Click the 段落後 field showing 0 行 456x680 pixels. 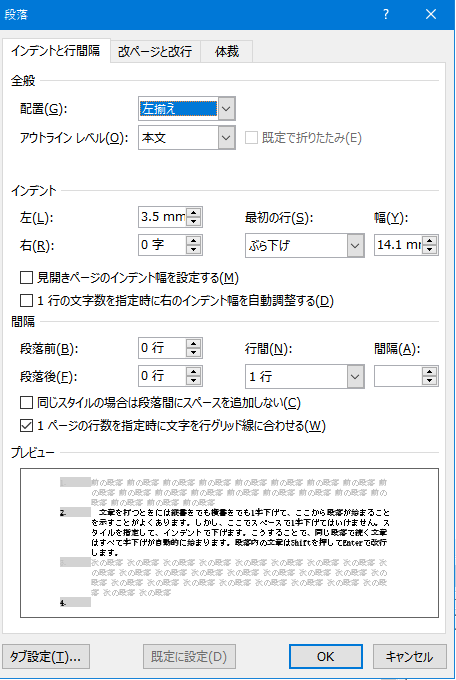point(163,376)
